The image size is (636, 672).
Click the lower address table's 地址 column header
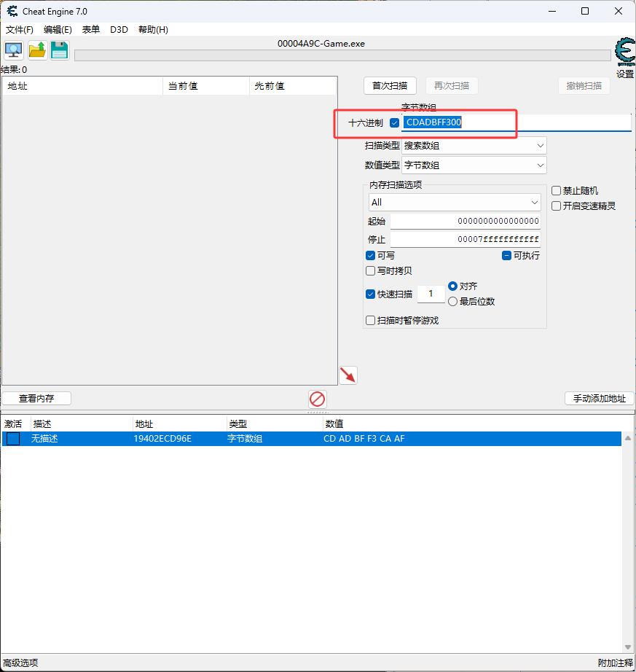[x=180, y=424]
